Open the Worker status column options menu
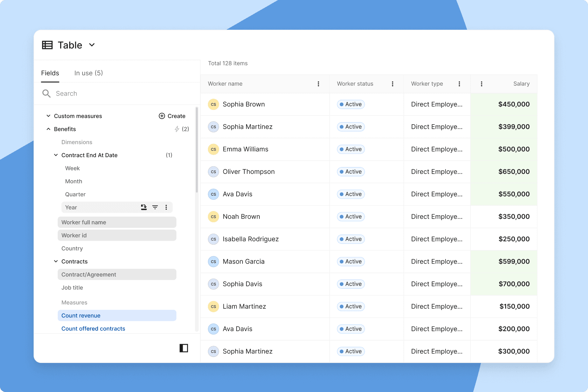Viewport: 588px width, 392px height. click(x=392, y=84)
